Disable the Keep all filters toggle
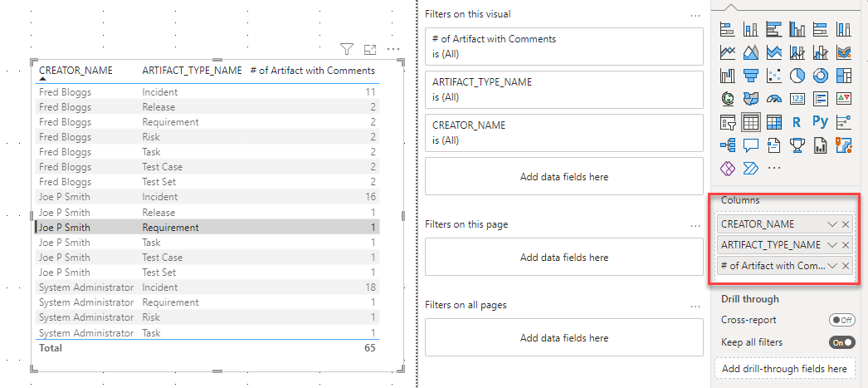 (841, 342)
